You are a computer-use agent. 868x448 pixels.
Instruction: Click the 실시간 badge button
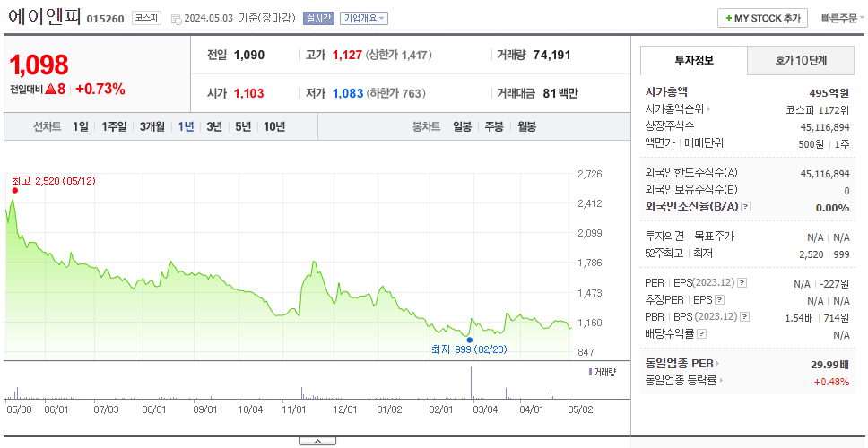coord(319,18)
